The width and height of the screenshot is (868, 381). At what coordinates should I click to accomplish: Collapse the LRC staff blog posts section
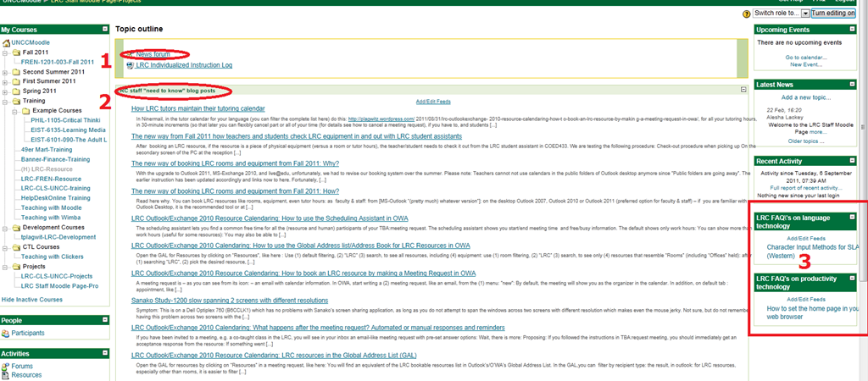(x=743, y=89)
